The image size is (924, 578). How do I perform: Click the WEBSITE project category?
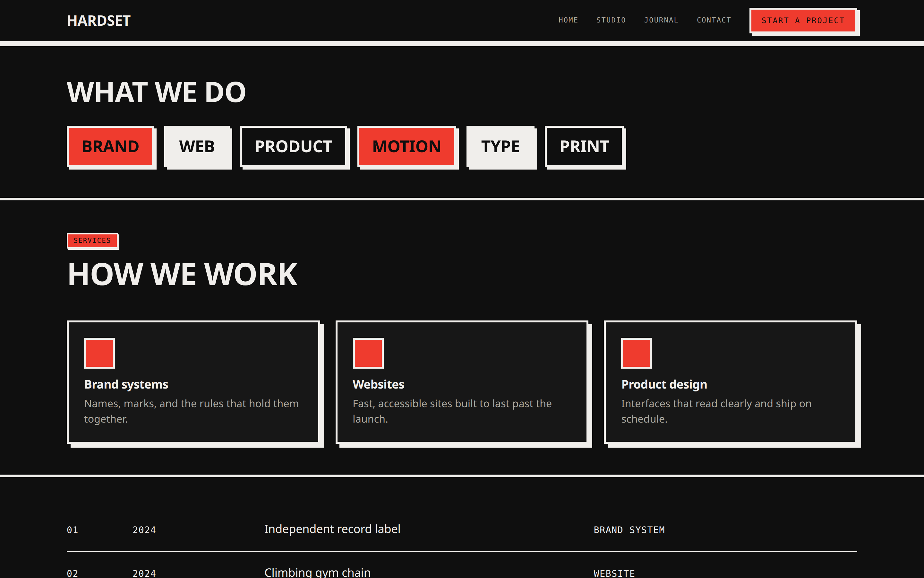click(x=614, y=573)
